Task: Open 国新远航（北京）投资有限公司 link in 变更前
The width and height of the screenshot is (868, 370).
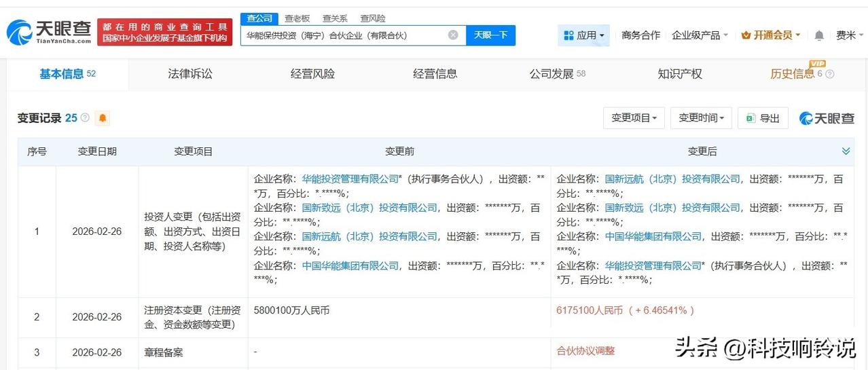Action: coord(369,236)
